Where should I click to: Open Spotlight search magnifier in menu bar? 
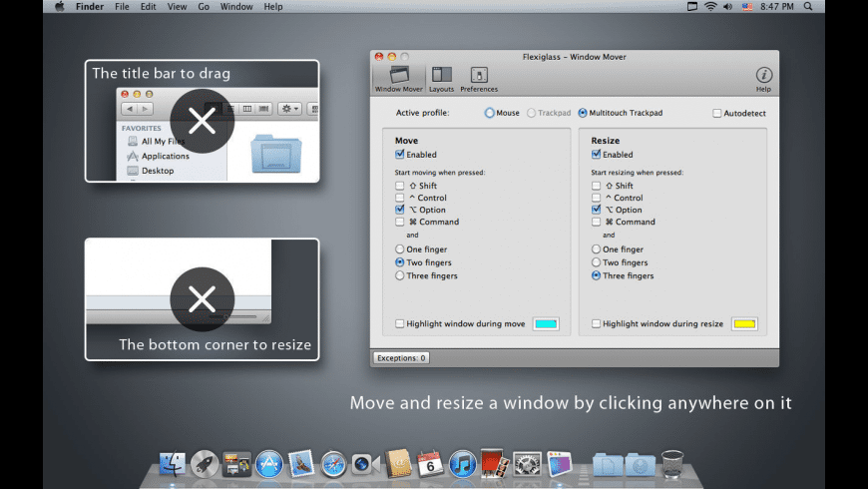[x=808, y=7]
